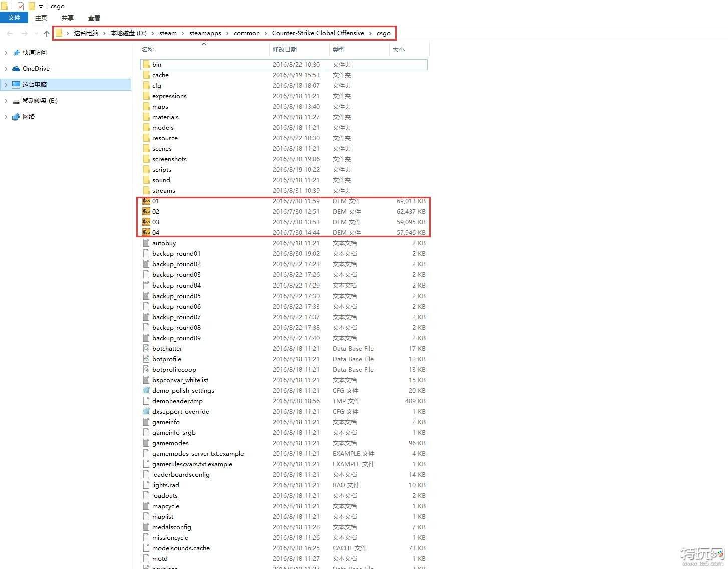Viewport: 728px width, 569px height.
Task: Select the 03 DEM file icon
Action: [x=146, y=222]
